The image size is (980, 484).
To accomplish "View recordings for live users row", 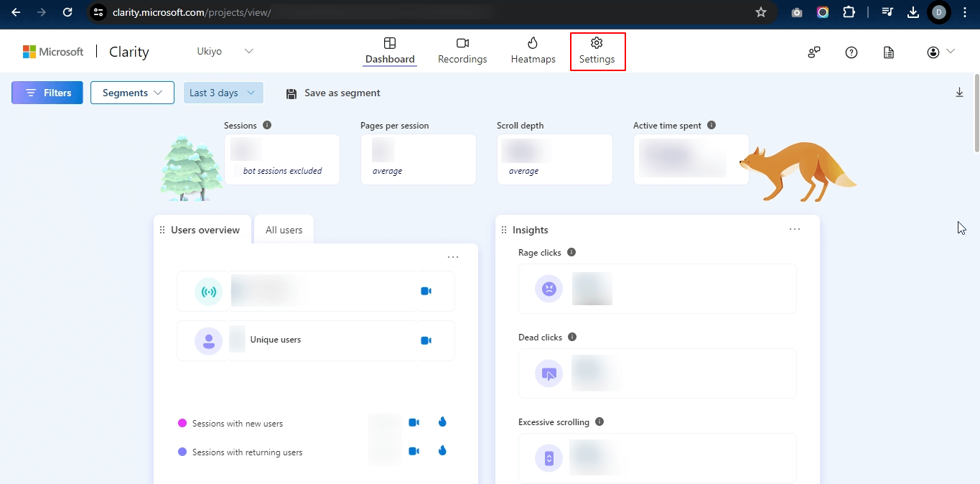I will pos(426,291).
